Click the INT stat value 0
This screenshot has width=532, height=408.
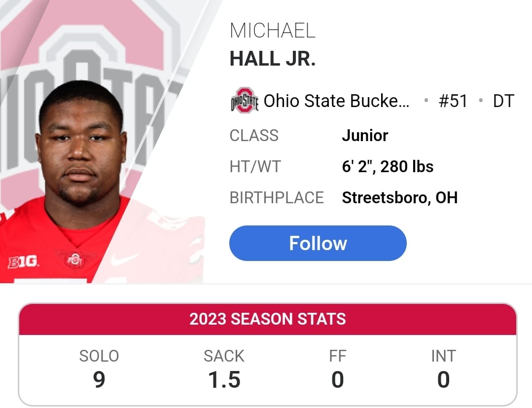click(x=443, y=379)
